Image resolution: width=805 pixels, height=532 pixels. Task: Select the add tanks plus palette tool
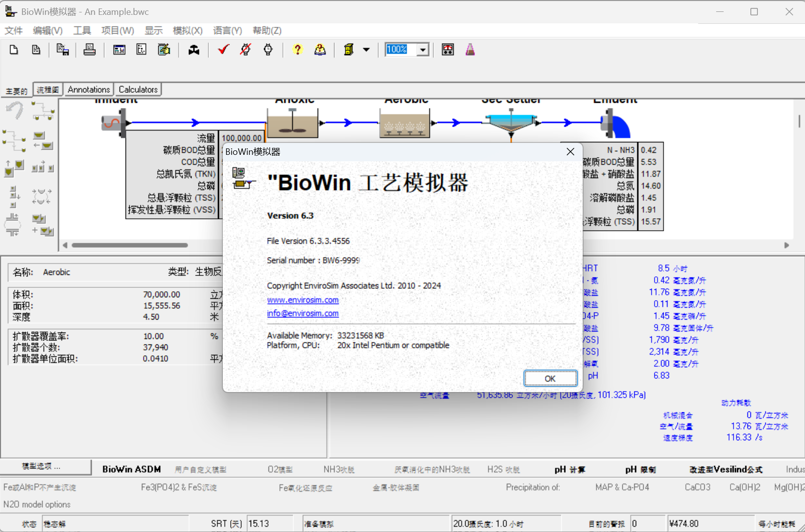(43, 224)
